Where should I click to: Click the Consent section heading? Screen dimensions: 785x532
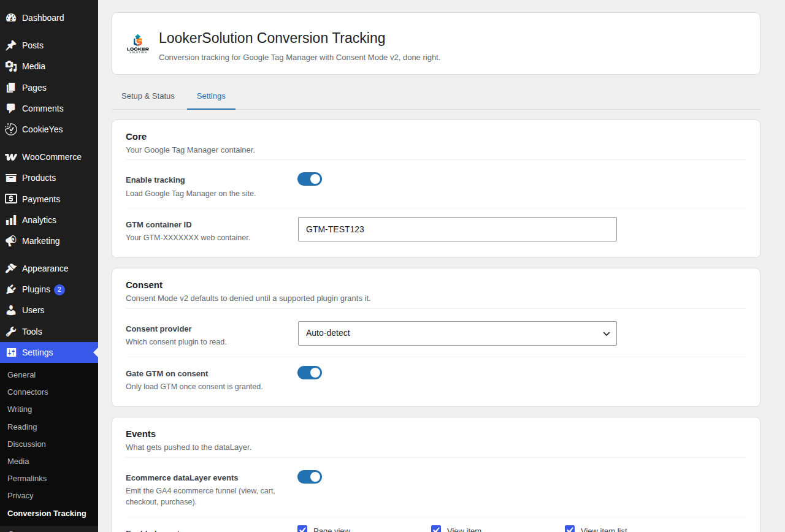(144, 284)
